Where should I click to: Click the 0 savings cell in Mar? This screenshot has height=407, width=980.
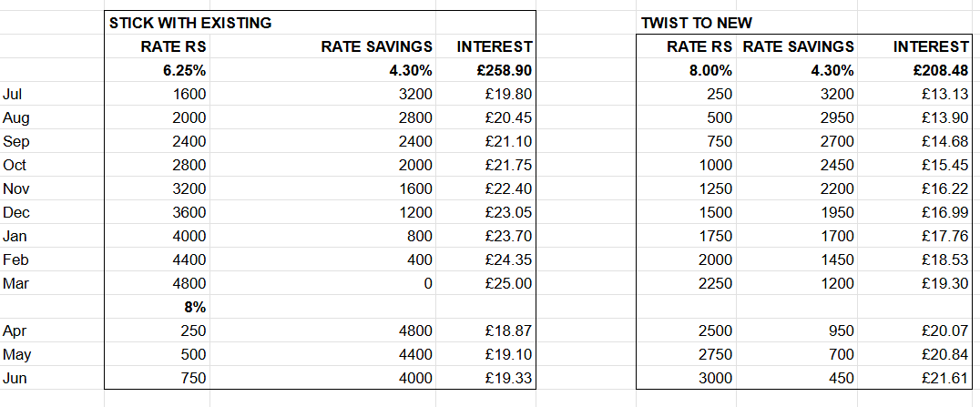click(427, 283)
